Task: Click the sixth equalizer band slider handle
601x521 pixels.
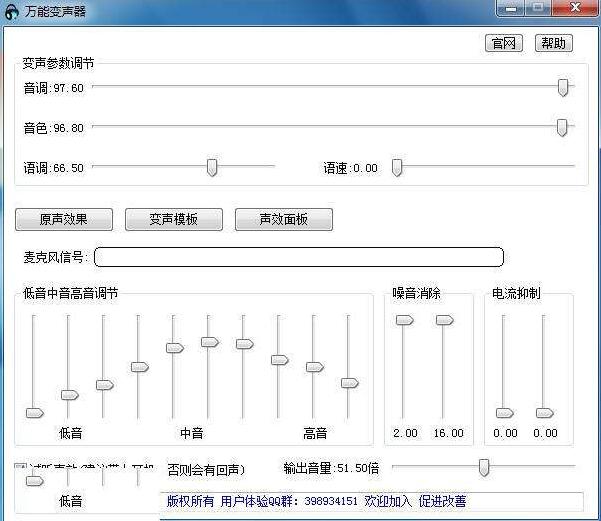Action: [x=210, y=342]
